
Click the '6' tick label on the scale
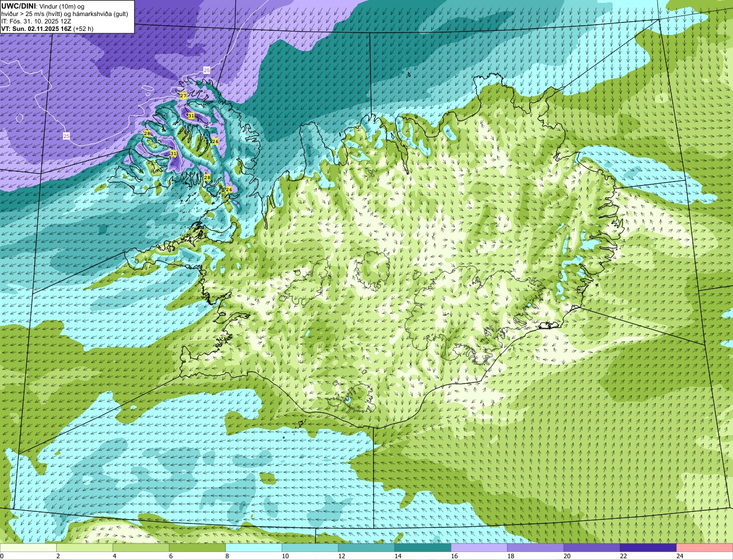pyautogui.click(x=170, y=555)
